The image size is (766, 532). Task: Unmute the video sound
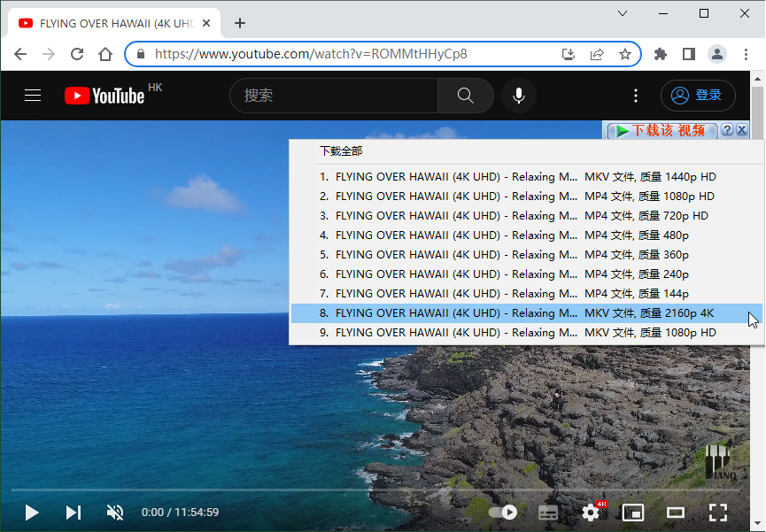[x=115, y=513]
